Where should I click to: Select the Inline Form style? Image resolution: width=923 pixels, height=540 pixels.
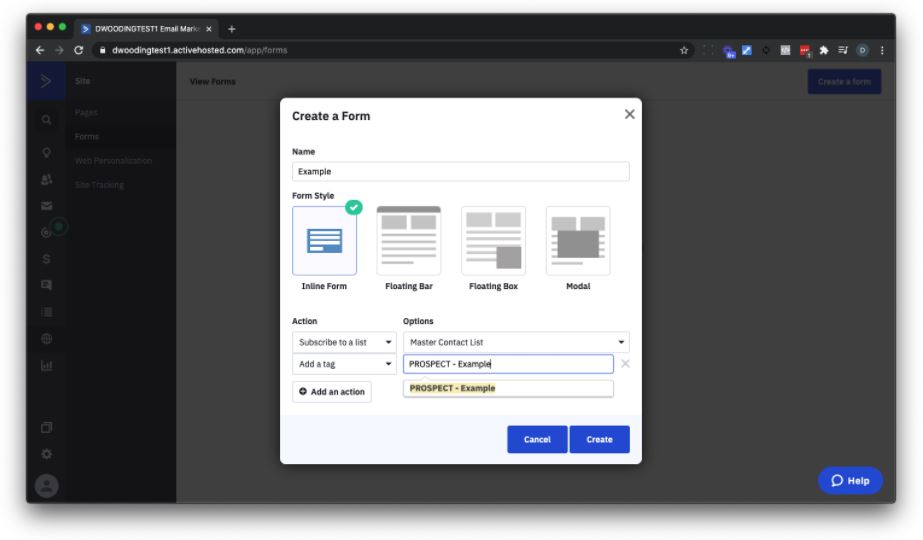[324, 241]
